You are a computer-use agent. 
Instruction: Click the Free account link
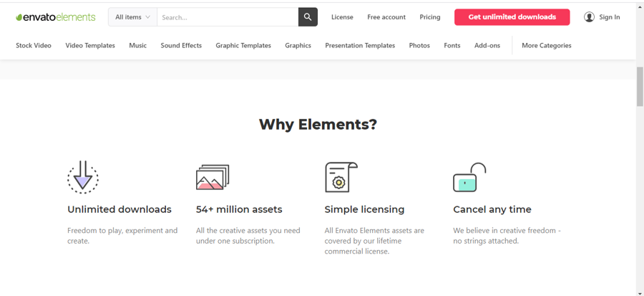click(x=386, y=17)
